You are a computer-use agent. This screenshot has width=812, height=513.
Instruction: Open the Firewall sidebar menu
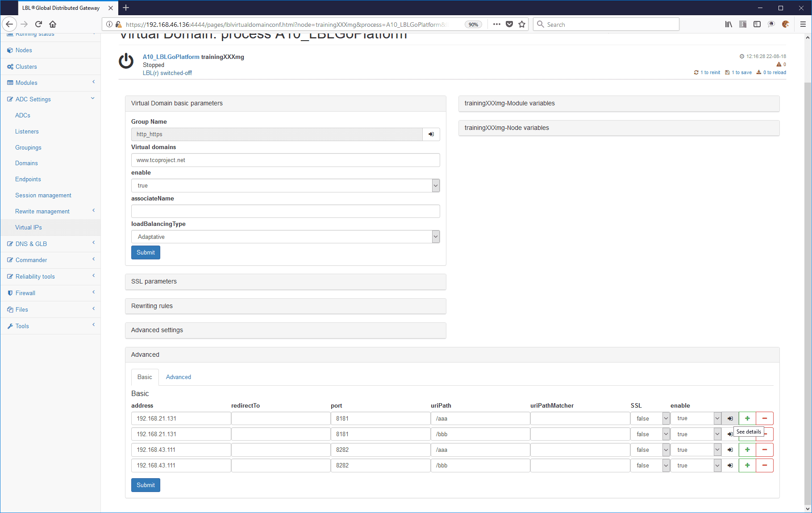point(50,293)
